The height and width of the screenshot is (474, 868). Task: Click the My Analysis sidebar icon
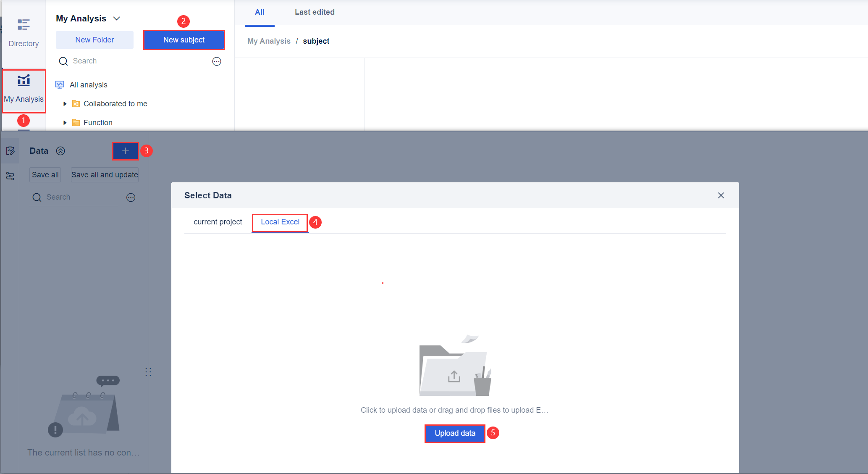click(24, 89)
